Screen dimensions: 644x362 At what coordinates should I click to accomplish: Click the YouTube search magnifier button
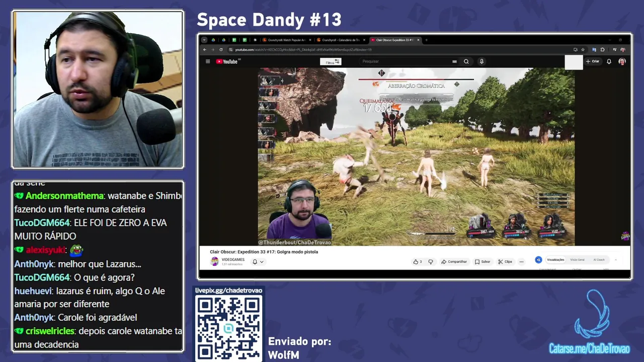[x=466, y=61]
